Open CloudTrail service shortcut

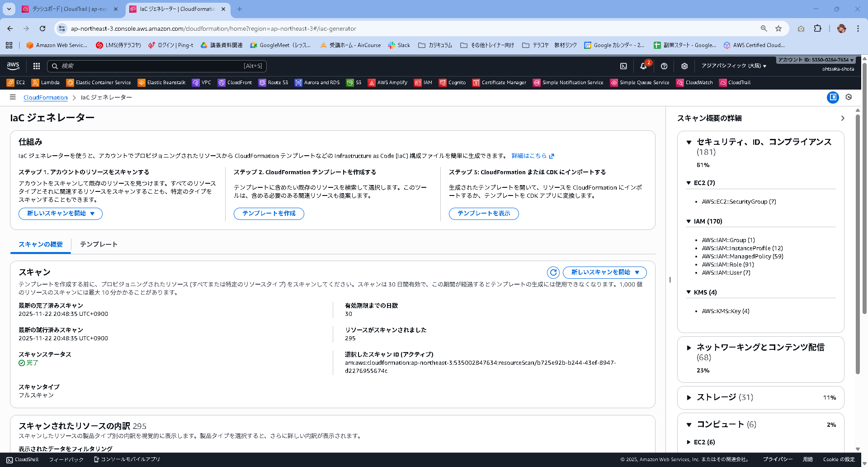coord(735,82)
